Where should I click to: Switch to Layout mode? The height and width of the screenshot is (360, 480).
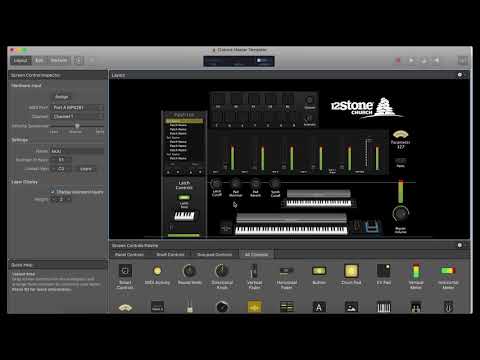pyautogui.click(x=20, y=60)
